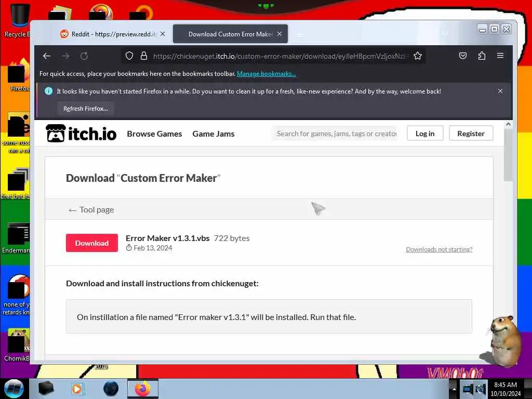This screenshot has width=532, height=399.
Task: Open the volume speaker tray icon
Action: [x=481, y=389]
